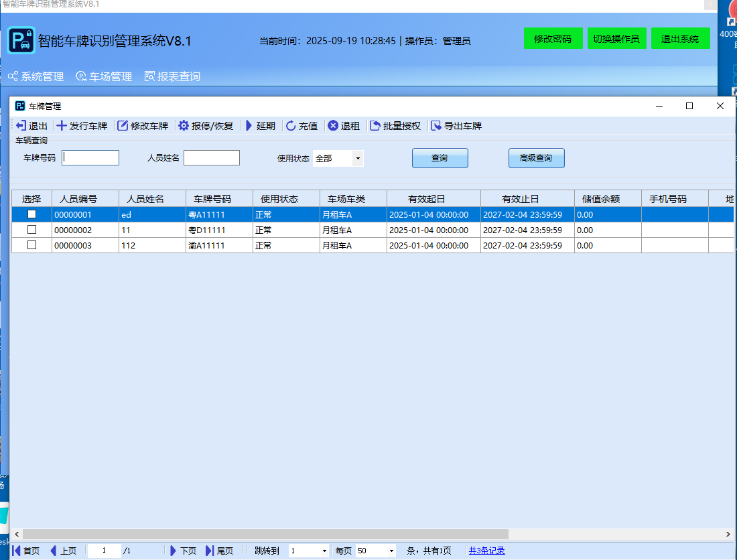The width and height of the screenshot is (737, 560).
Task: Switch to 车场管理 menu
Action: click(x=104, y=76)
